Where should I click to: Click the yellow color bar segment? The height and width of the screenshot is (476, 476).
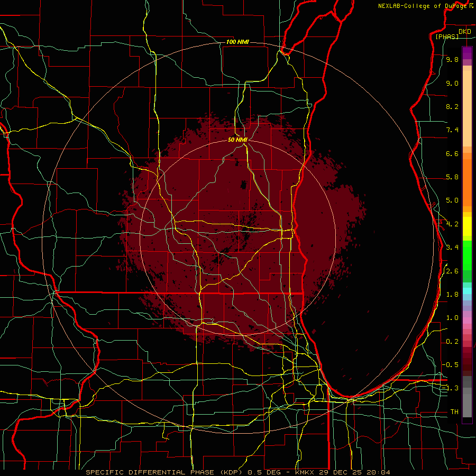(x=467, y=226)
